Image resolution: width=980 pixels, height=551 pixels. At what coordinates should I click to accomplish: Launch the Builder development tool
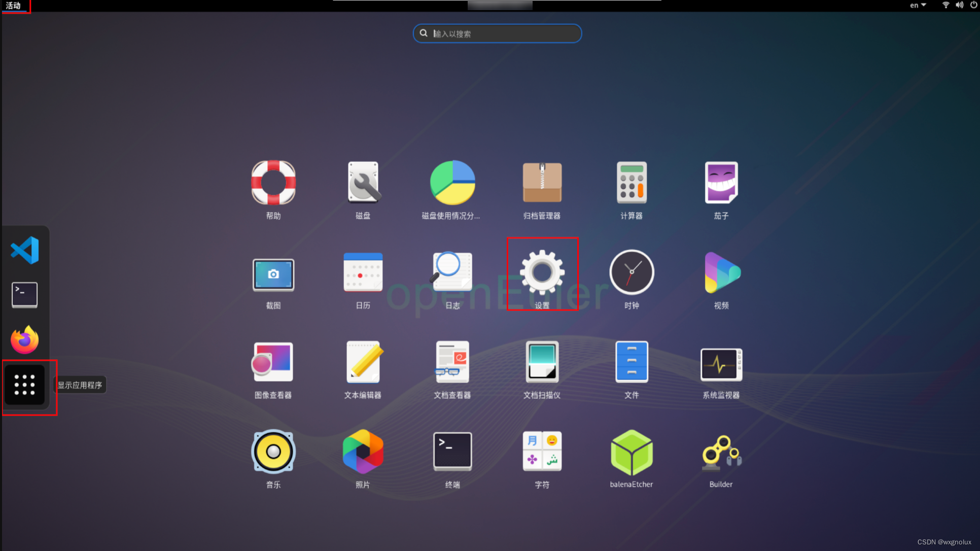coord(720,452)
